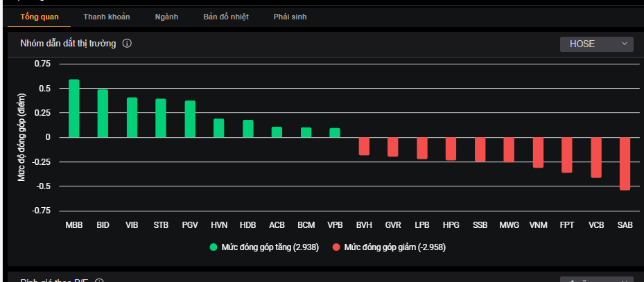
Task: Open the Ngành tab
Action: click(x=166, y=17)
